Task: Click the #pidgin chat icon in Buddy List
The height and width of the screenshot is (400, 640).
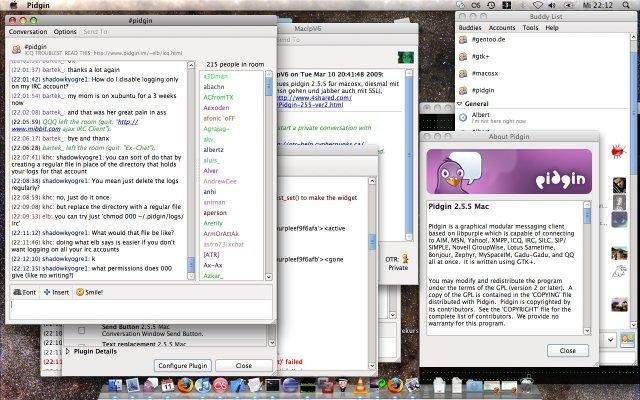Action: coord(463,90)
